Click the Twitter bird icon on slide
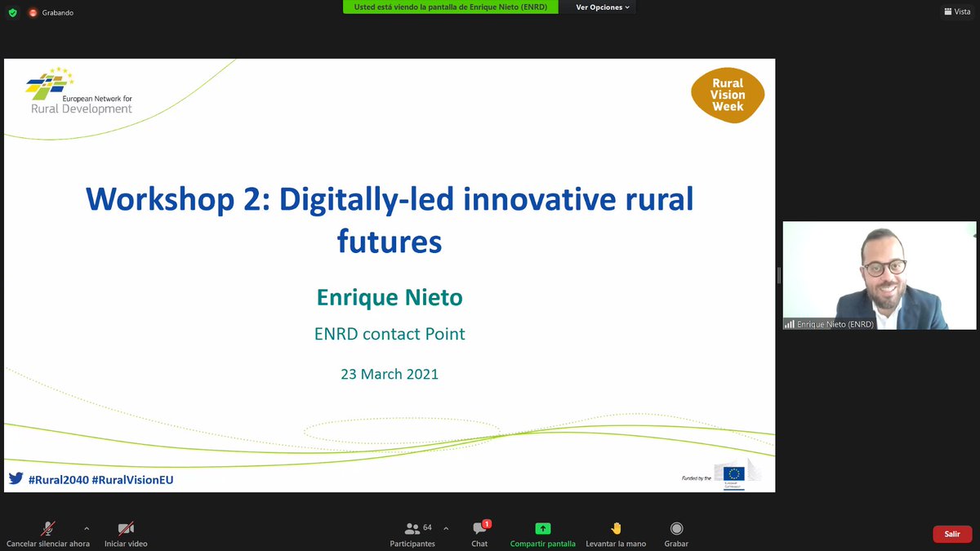The height and width of the screenshot is (551, 980). coord(16,479)
